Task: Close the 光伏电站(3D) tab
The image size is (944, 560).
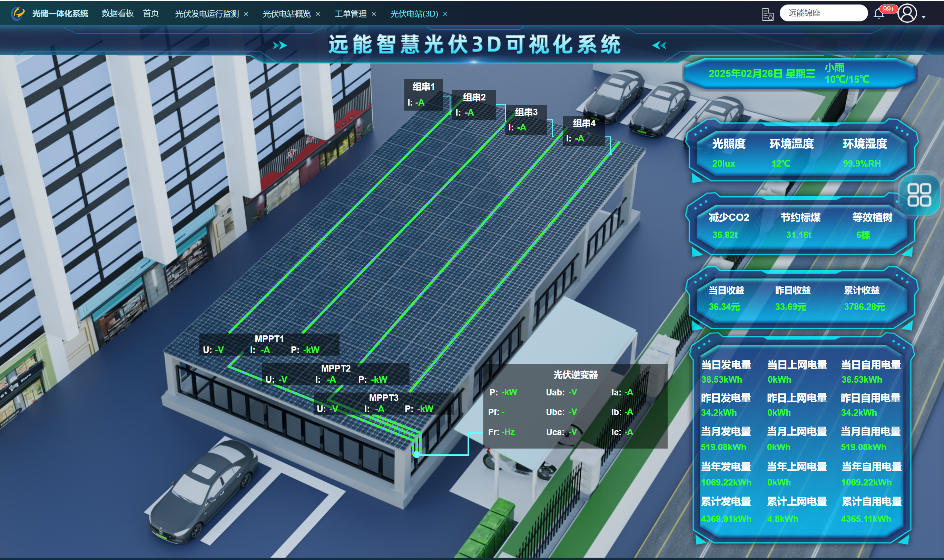Action: (x=445, y=14)
